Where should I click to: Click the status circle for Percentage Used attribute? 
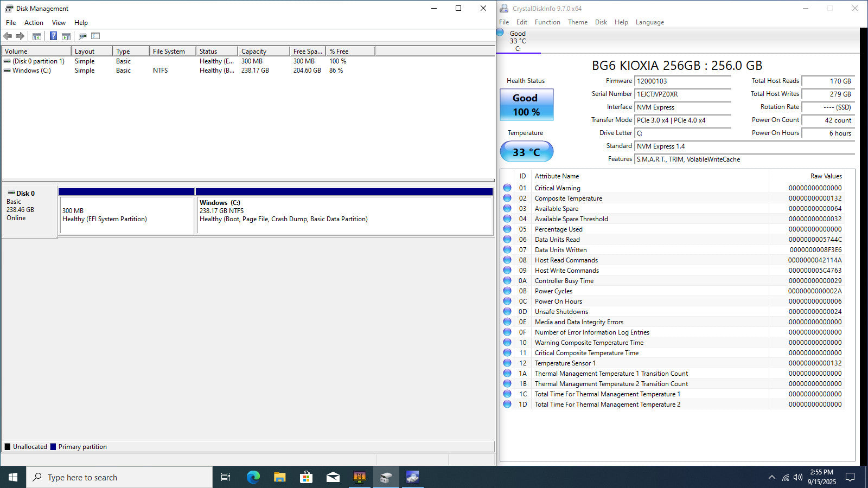(x=507, y=229)
